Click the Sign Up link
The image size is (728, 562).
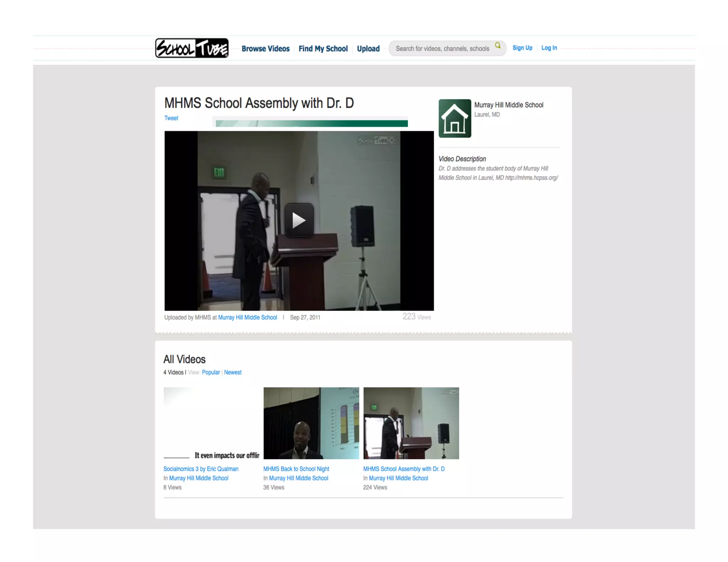click(522, 48)
